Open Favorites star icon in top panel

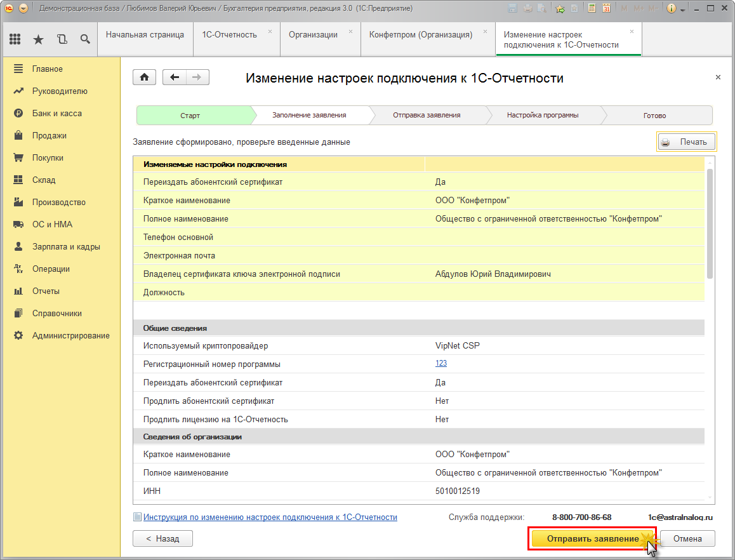[x=38, y=39]
